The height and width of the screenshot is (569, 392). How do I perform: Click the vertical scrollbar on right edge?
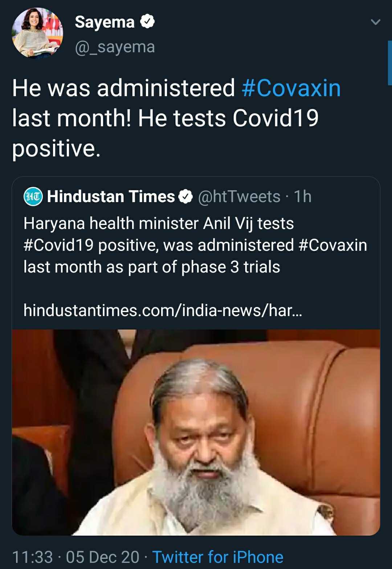coord(390,63)
